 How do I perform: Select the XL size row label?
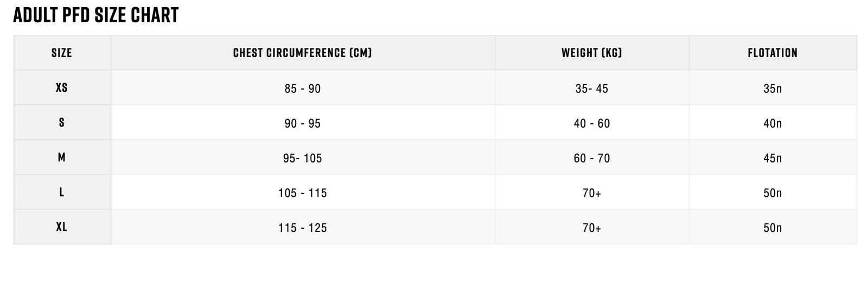tap(62, 227)
